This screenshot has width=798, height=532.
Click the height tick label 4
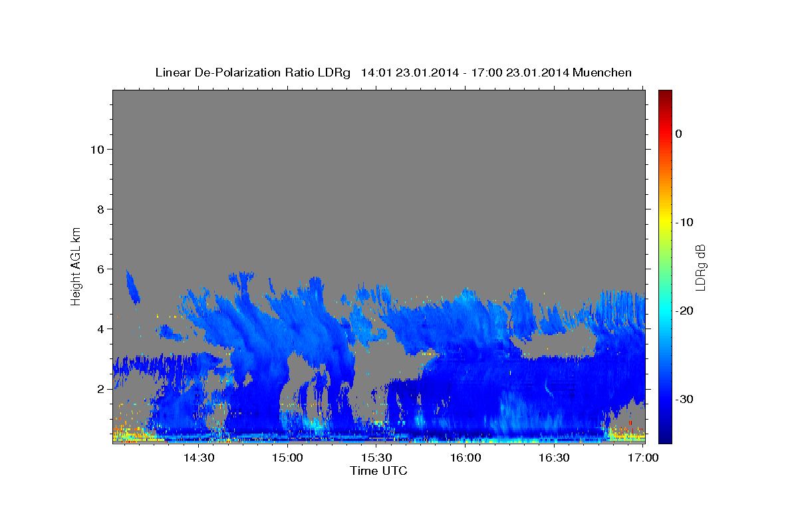pyautogui.click(x=101, y=329)
